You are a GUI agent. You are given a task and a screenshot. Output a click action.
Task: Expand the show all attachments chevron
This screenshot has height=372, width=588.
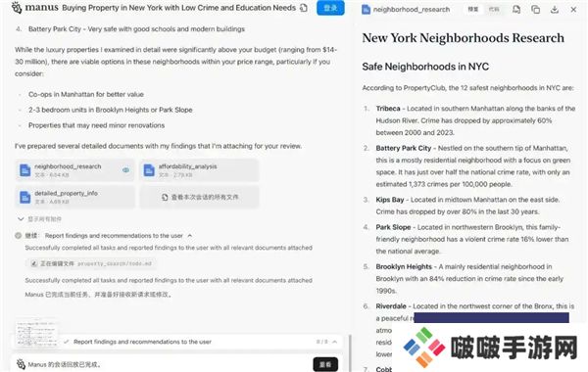click(21, 218)
